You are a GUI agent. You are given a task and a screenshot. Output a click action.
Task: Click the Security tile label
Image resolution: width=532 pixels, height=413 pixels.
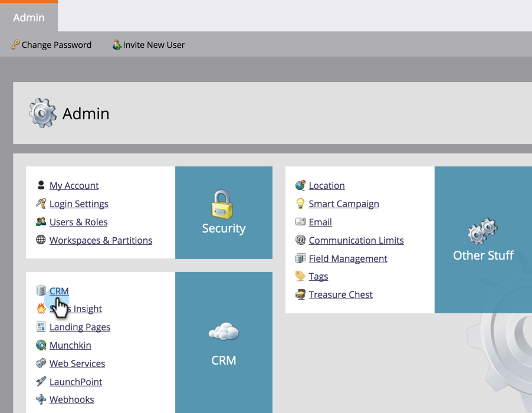coord(224,228)
